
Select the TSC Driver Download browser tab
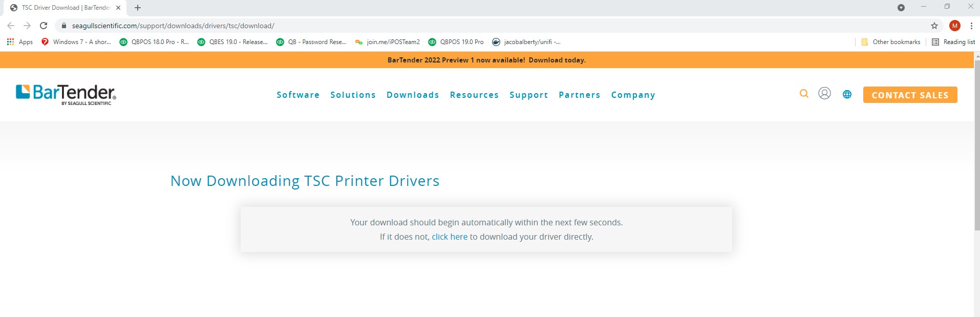coord(64,8)
